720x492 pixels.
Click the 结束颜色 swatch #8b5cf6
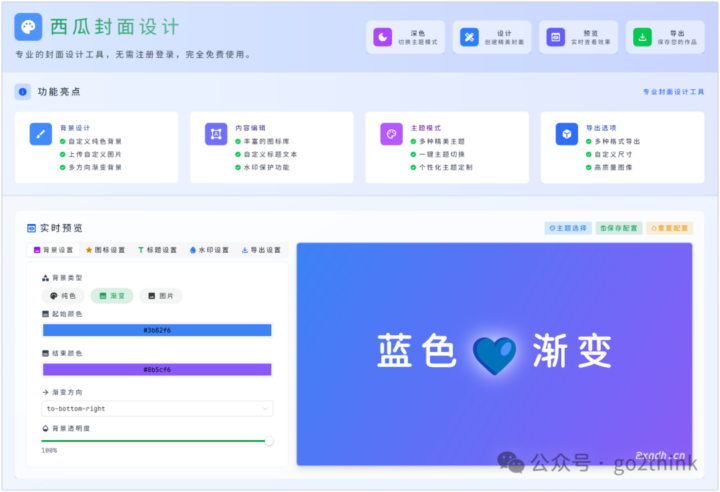tap(157, 369)
